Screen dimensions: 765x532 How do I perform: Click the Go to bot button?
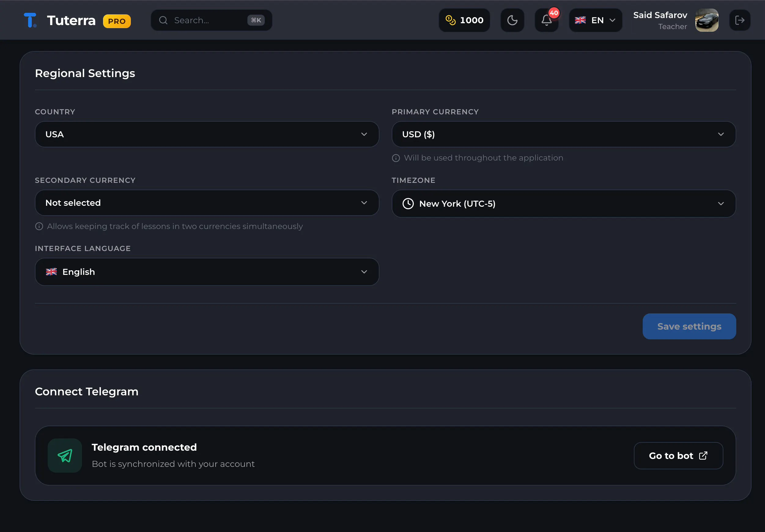[678, 456]
